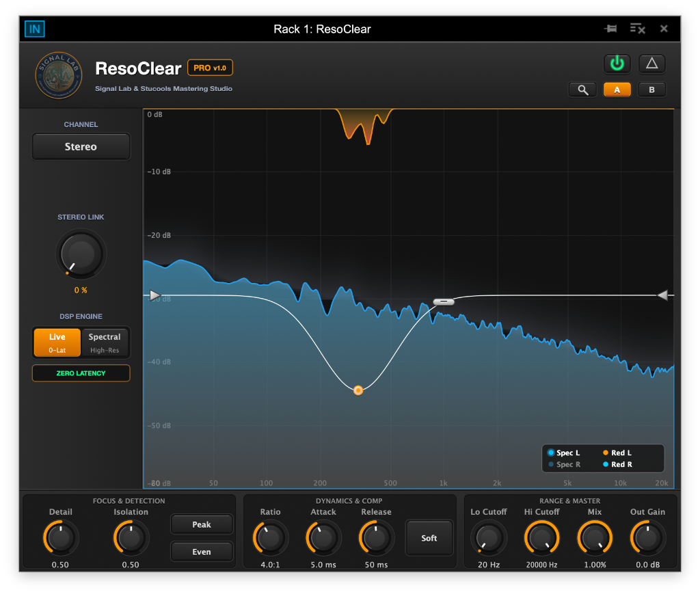Screen dimensions: 700x594
Task: Close the ResoClear rack window
Action: pos(664,29)
